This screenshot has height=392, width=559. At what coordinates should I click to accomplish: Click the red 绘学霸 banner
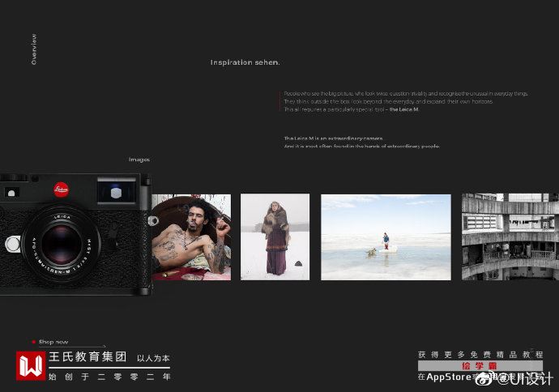480,365
